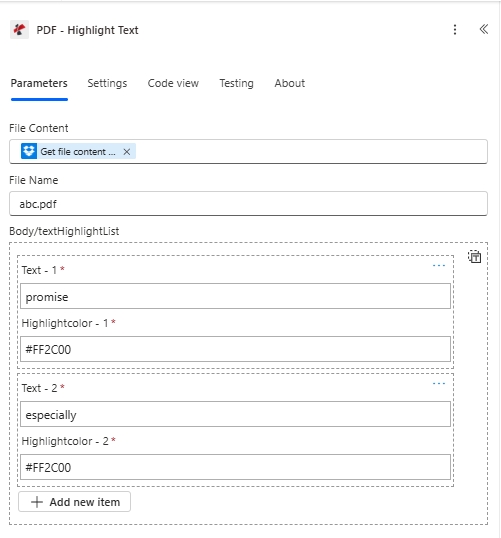Collapse the panel with double chevron
Image resolution: width=501 pixels, height=538 pixels.
coord(484,29)
